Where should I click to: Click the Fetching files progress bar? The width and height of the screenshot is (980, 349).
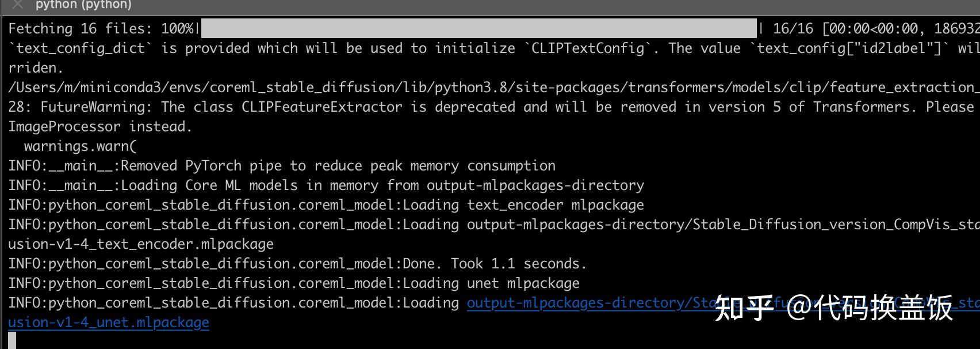478,28
